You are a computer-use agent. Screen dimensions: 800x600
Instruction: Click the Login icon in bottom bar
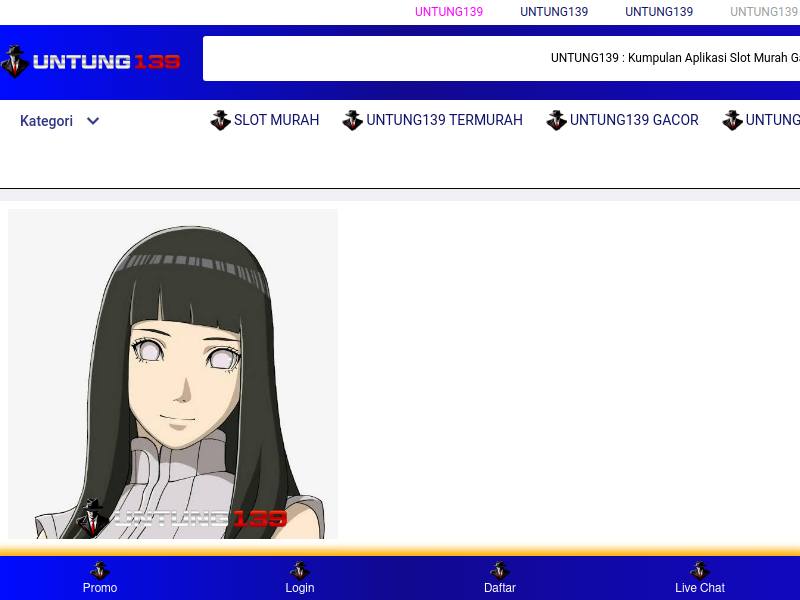(x=300, y=570)
